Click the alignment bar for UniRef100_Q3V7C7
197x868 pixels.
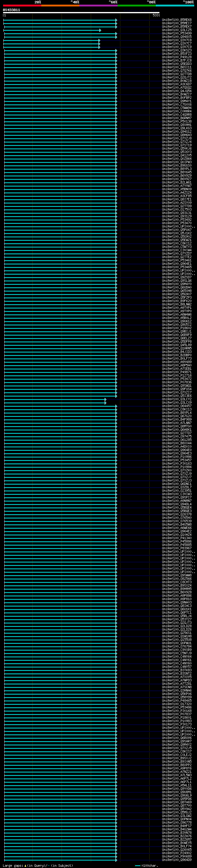[x=52, y=44]
